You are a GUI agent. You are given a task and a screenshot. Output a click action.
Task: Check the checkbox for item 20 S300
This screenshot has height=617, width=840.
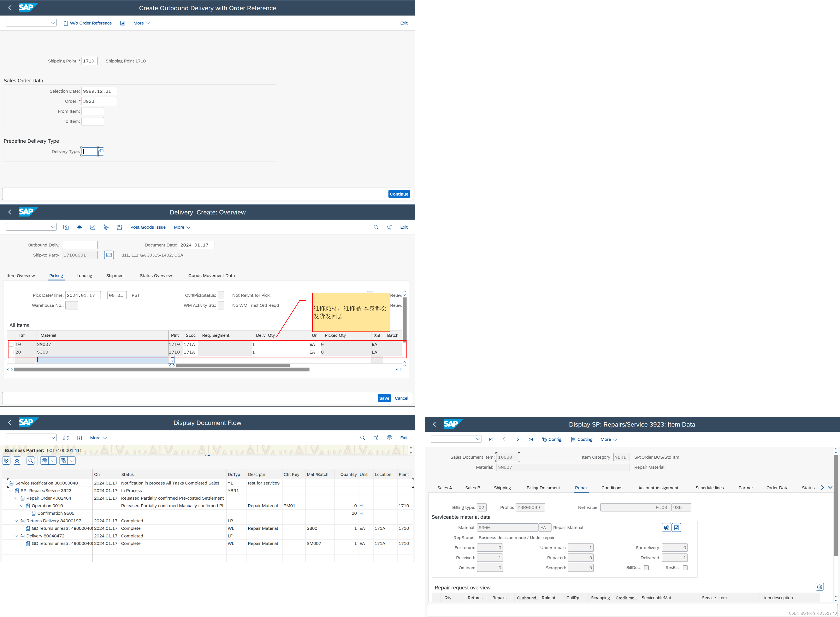click(x=11, y=352)
